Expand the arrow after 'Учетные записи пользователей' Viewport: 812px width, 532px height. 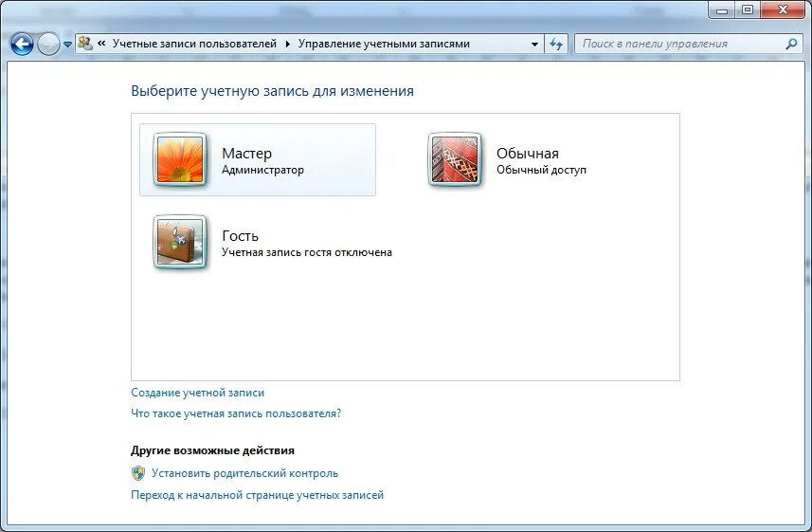coord(287,44)
